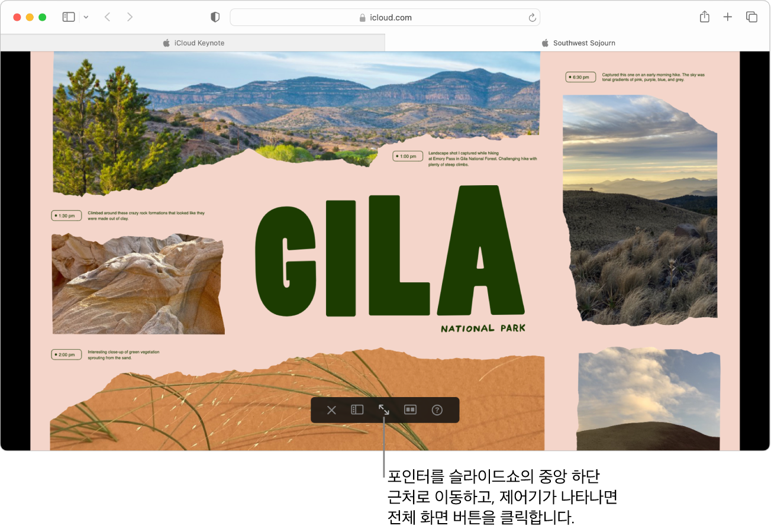Open a new tab with plus

click(x=728, y=17)
